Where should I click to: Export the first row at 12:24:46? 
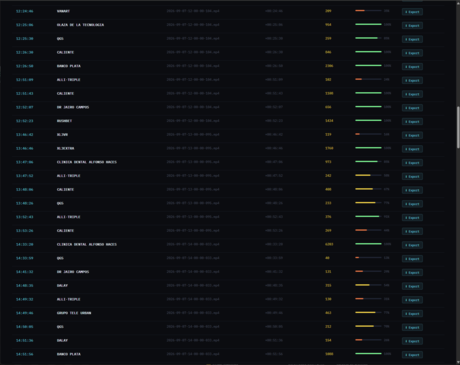pyautogui.click(x=412, y=12)
